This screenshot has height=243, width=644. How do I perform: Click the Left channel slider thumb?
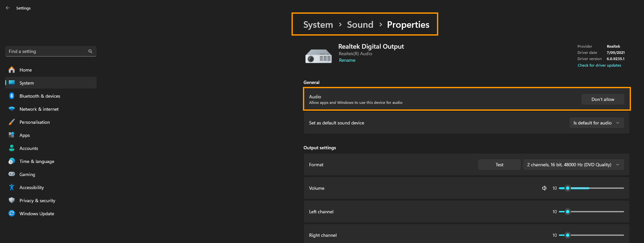point(568,212)
